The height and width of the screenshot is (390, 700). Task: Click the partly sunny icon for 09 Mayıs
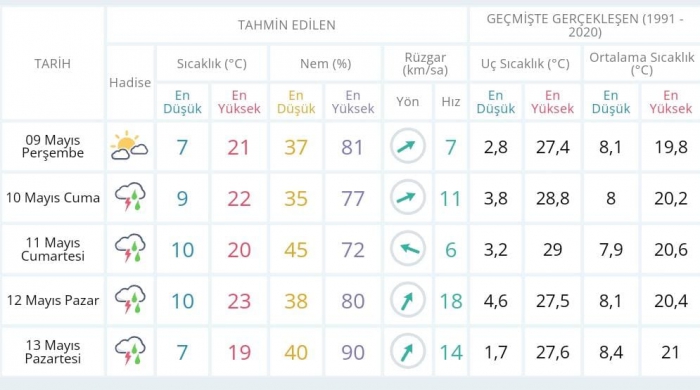[x=129, y=146]
